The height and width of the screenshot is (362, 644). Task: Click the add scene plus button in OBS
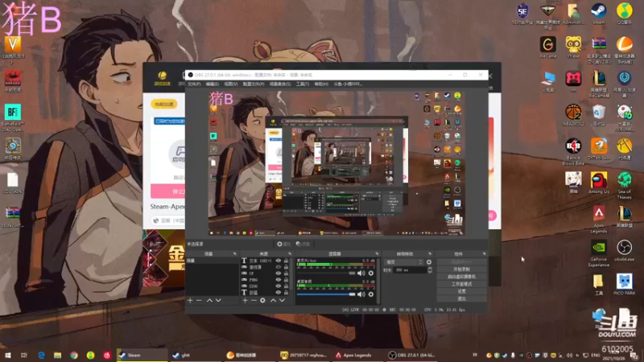point(190,300)
